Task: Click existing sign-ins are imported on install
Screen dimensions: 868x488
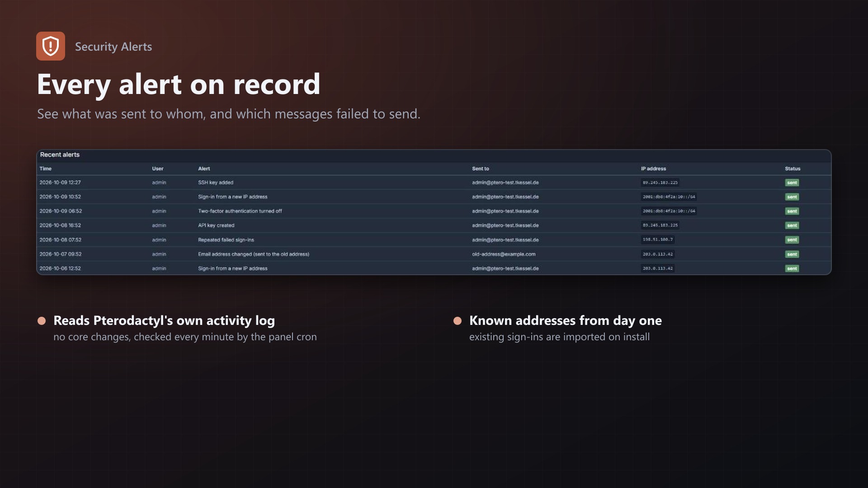Action: [x=559, y=337]
